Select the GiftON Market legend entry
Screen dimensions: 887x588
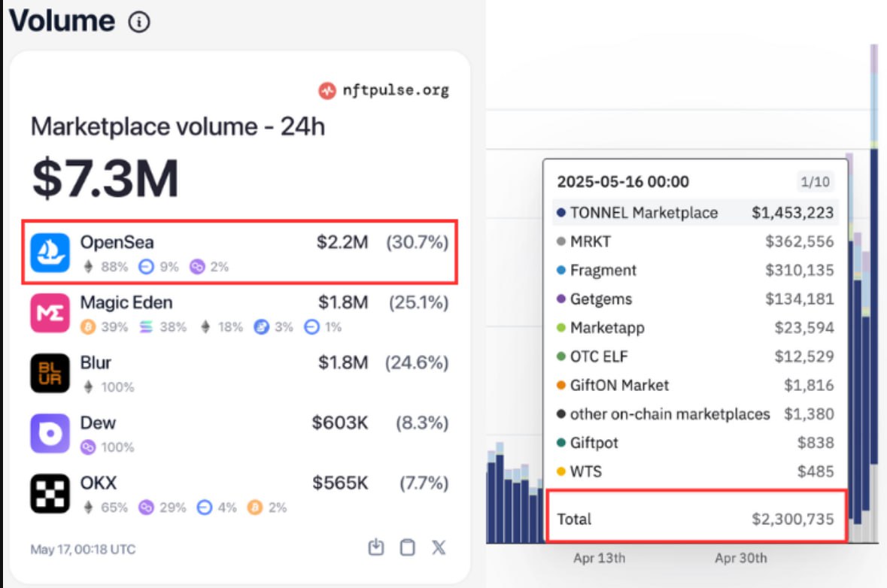pyautogui.click(x=695, y=386)
